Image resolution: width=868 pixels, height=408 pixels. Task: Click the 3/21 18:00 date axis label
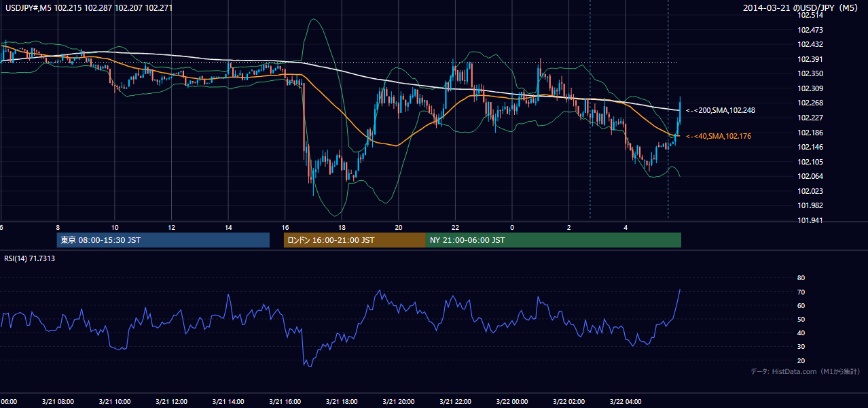point(342,402)
